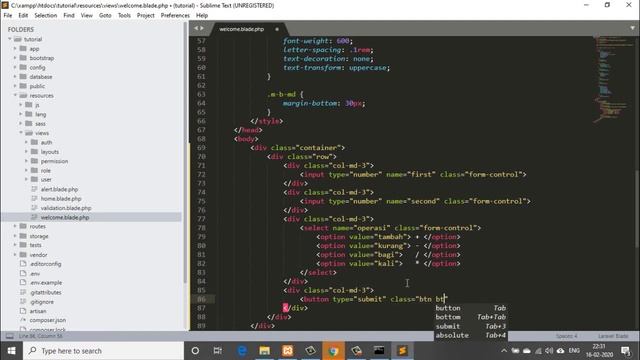Select the lang folder in sidebar
Image resolution: width=640 pixels, height=360 pixels.
click(40, 114)
